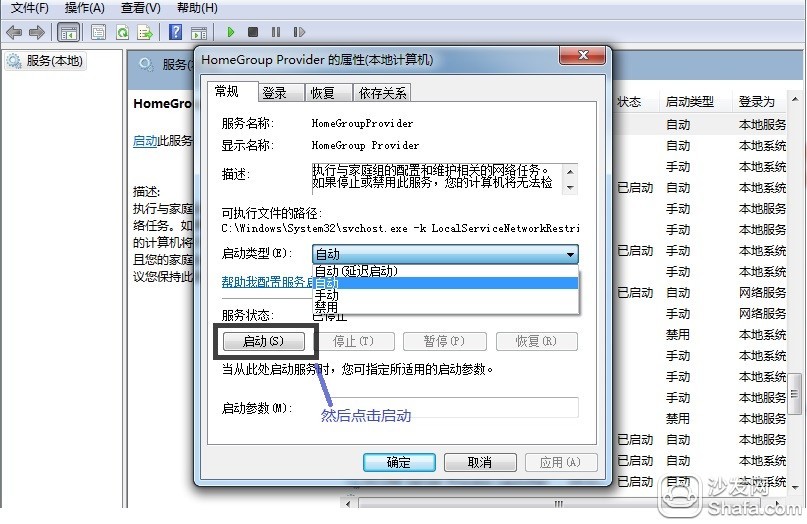Click the svchost.exe executable path text
807x524 pixels.
click(400, 228)
